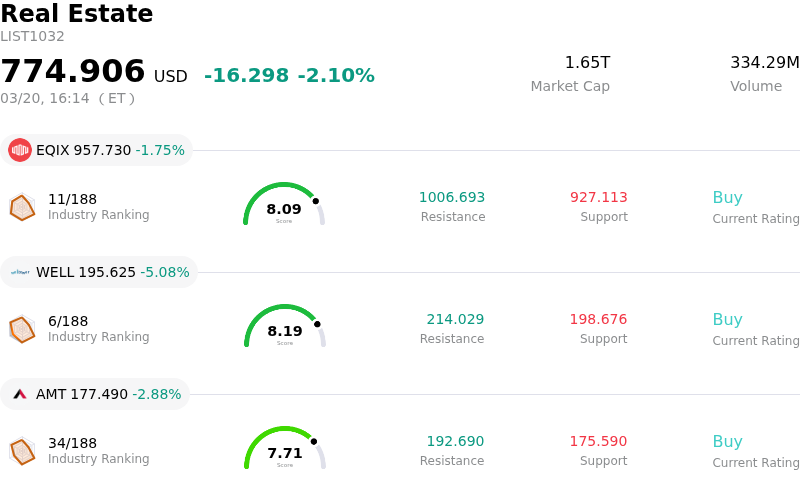Click the radar chart icon beside 34/188
Viewport: 800px width, 488px height.
point(22,451)
